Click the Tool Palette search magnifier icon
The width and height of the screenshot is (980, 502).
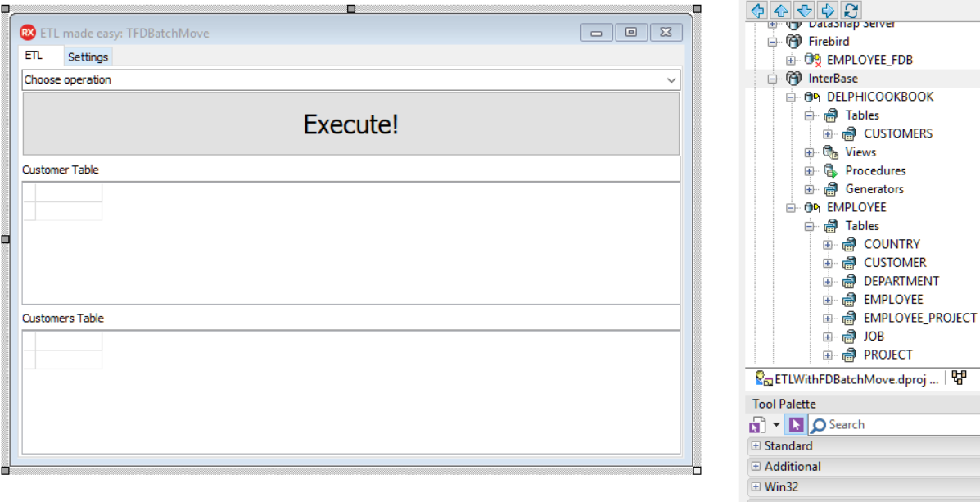tap(818, 425)
